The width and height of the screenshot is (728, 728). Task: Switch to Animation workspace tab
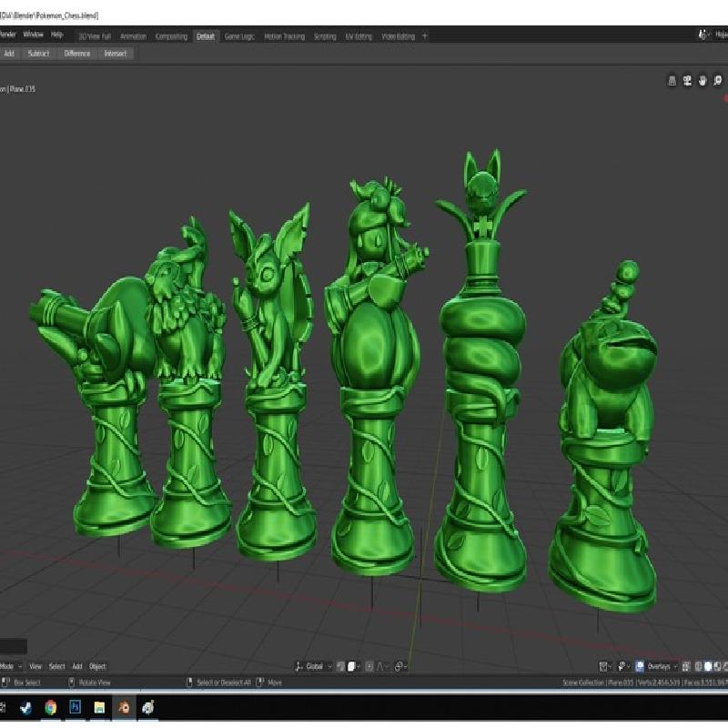pyautogui.click(x=133, y=36)
